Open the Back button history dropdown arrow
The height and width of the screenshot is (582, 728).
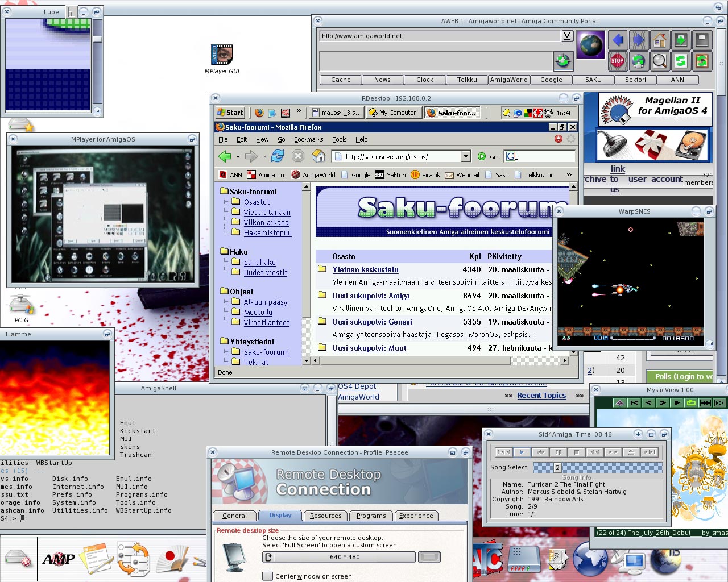pyautogui.click(x=238, y=157)
